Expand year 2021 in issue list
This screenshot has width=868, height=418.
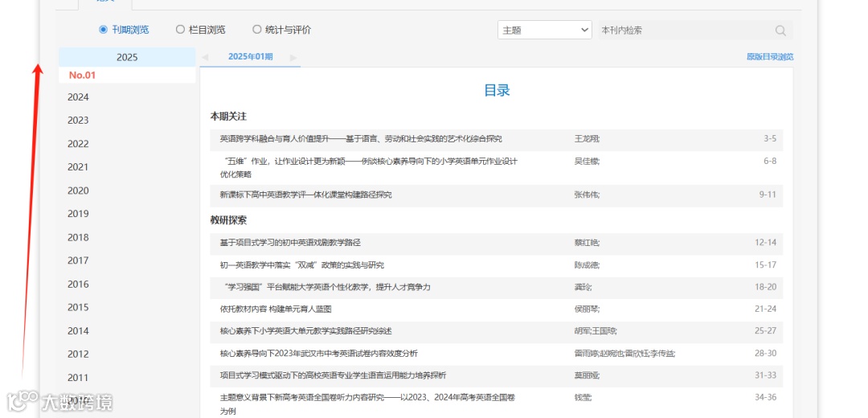[x=78, y=167]
